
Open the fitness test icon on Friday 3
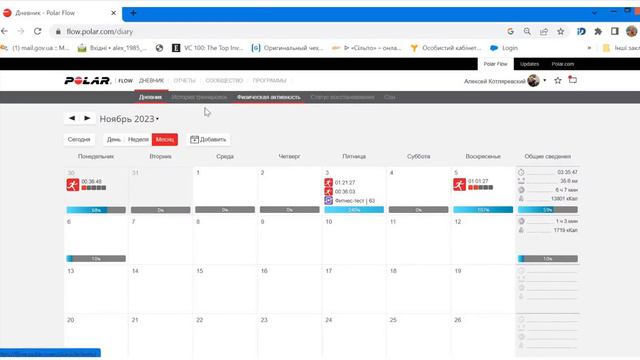(x=329, y=200)
